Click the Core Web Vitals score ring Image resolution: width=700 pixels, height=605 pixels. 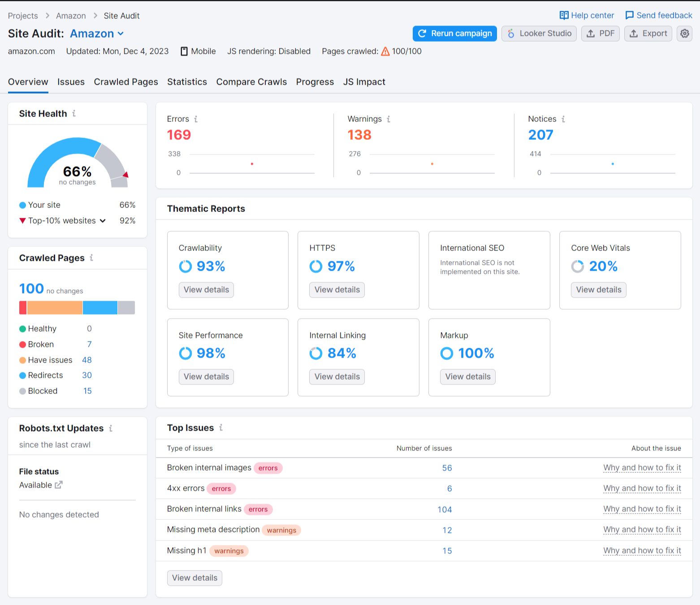[x=578, y=267]
